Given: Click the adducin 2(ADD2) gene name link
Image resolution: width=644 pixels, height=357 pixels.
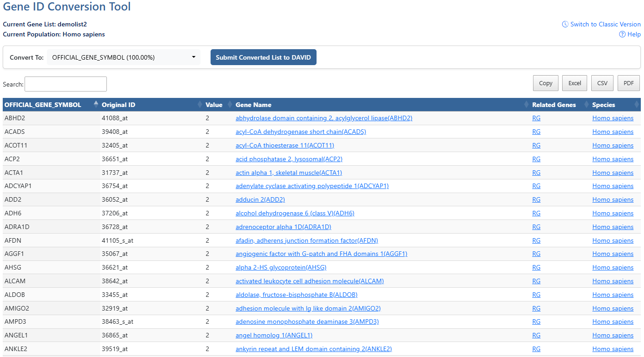Looking at the screenshot, I should pyautogui.click(x=260, y=199).
